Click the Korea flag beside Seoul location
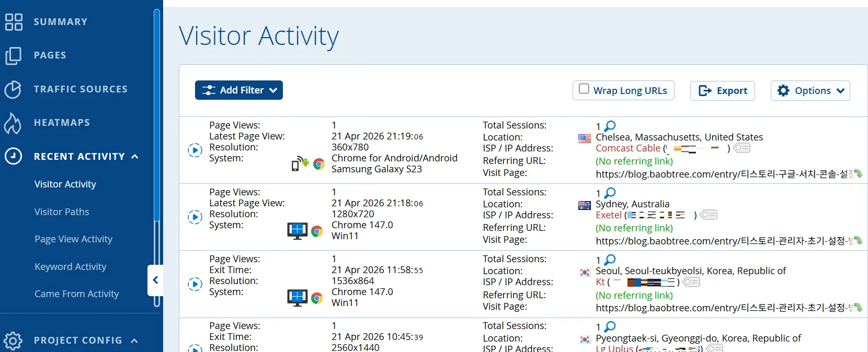The image size is (868, 352). click(x=585, y=272)
